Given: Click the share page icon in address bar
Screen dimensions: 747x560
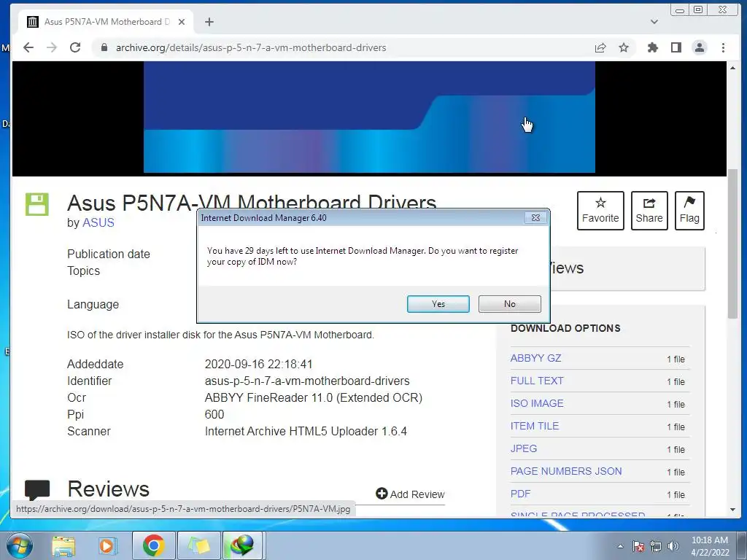Looking at the screenshot, I should (600, 47).
